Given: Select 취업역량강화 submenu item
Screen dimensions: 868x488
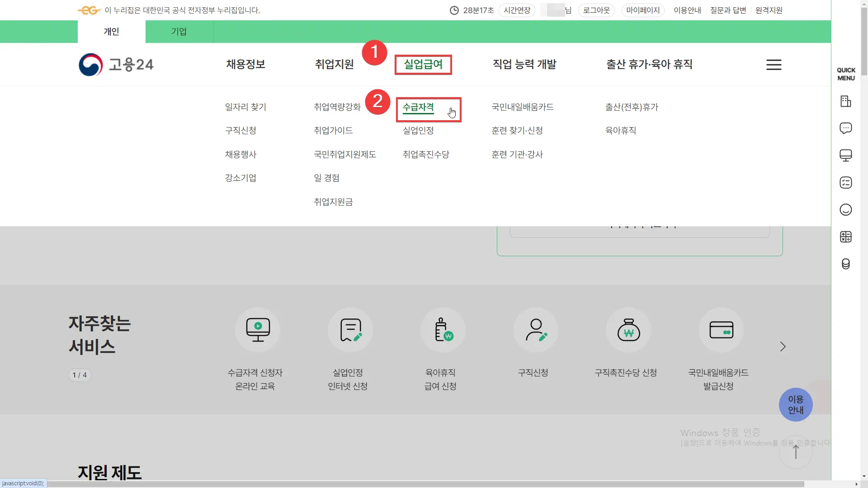Looking at the screenshot, I should point(337,107).
